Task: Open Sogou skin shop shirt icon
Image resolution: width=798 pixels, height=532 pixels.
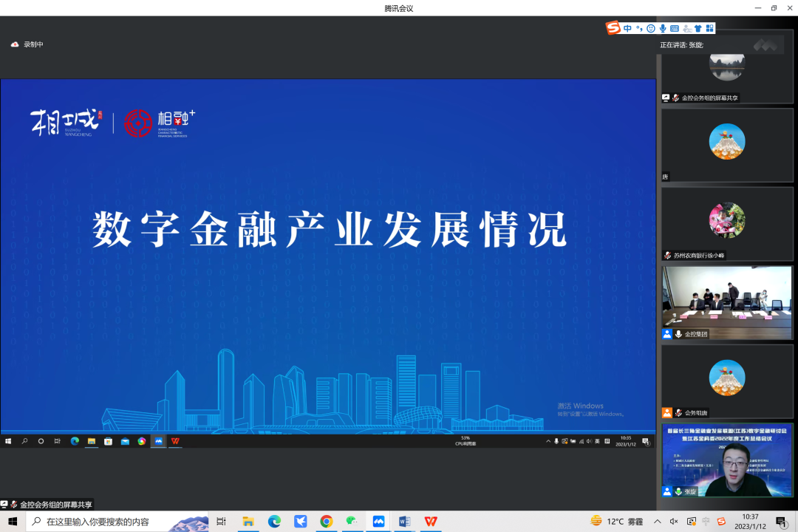Action: (x=698, y=29)
